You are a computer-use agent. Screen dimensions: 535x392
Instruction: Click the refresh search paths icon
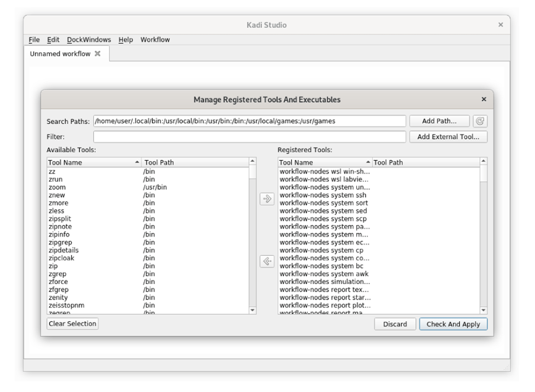pyautogui.click(x=480, y=121)
